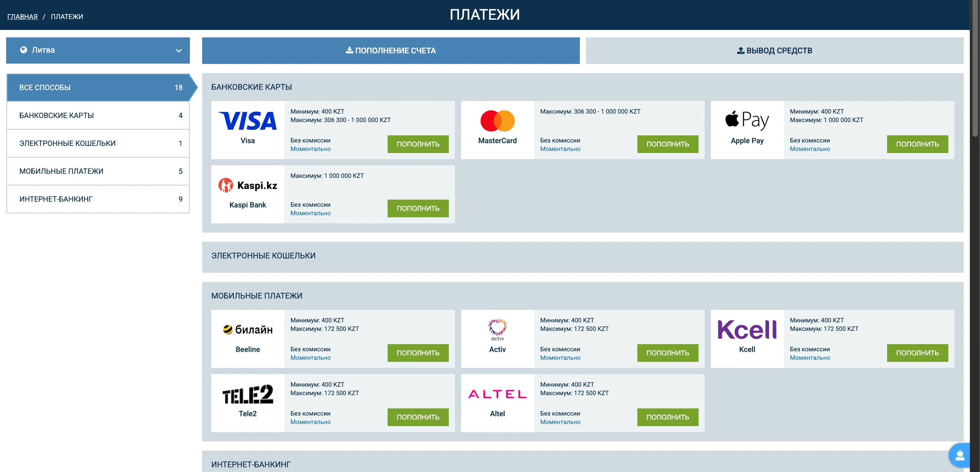Click Моментально link under MasterCard
980x472 pixels.
click(x=560, y=149)
